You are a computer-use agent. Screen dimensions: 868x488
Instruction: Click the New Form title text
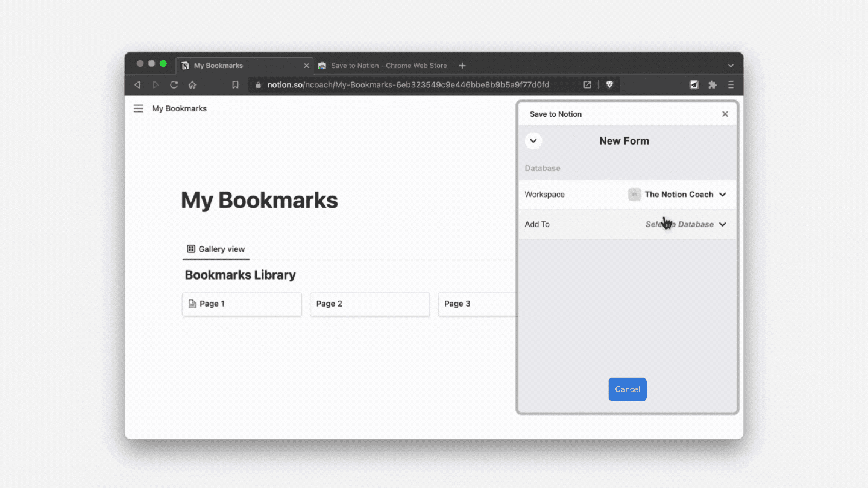tap(624, 141)
